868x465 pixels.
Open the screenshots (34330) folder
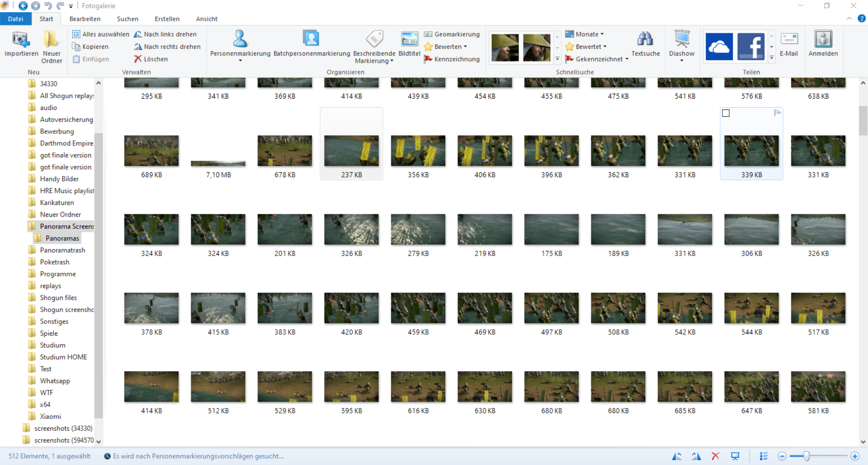[63, 428]
